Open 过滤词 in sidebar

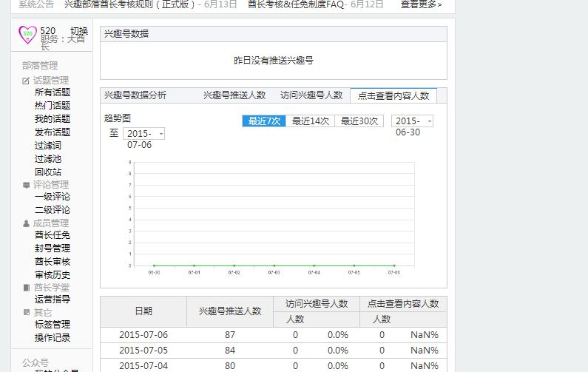click(48, 146)
